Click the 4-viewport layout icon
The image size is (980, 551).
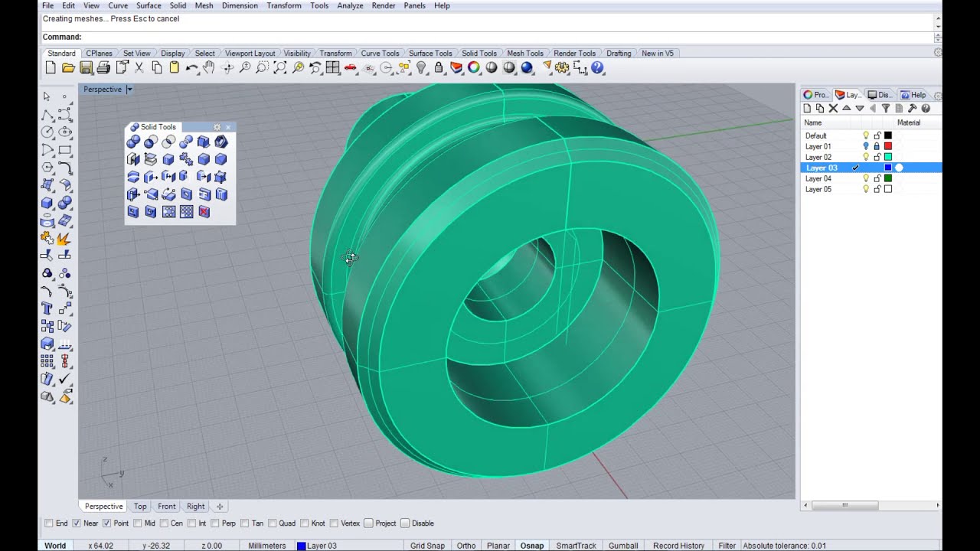coord(333,68)
